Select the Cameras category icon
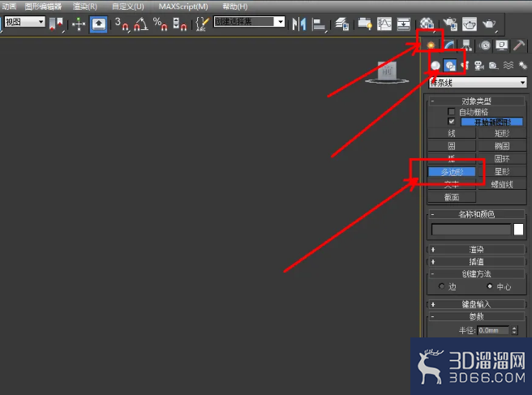This screenshot has height=395, width=532. [x=479, y=66]
